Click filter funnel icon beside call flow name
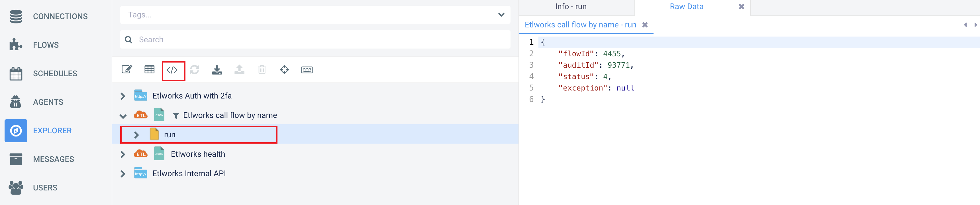 (x=176, y=116)
